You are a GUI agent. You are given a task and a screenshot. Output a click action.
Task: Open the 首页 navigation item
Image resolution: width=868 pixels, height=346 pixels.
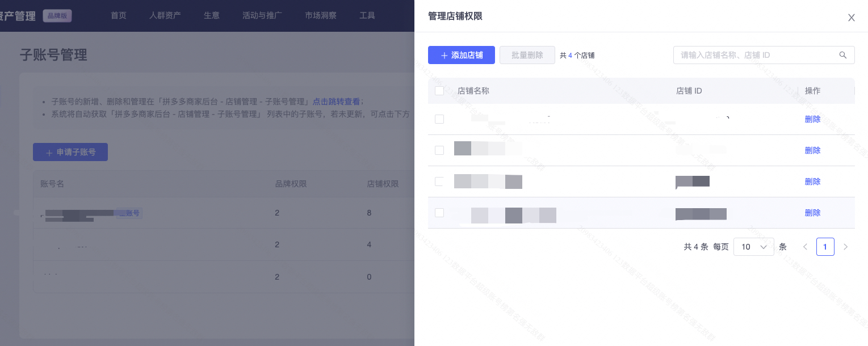coord(119,15)
